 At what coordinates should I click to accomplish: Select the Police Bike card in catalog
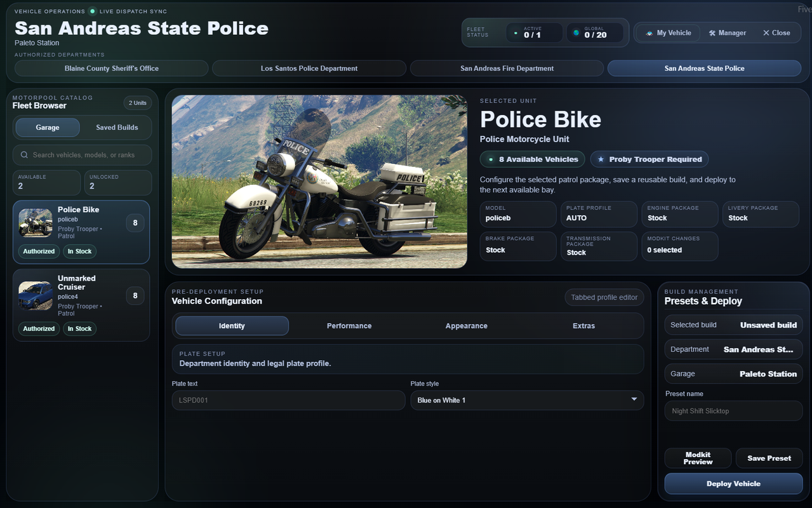point(81,232)
